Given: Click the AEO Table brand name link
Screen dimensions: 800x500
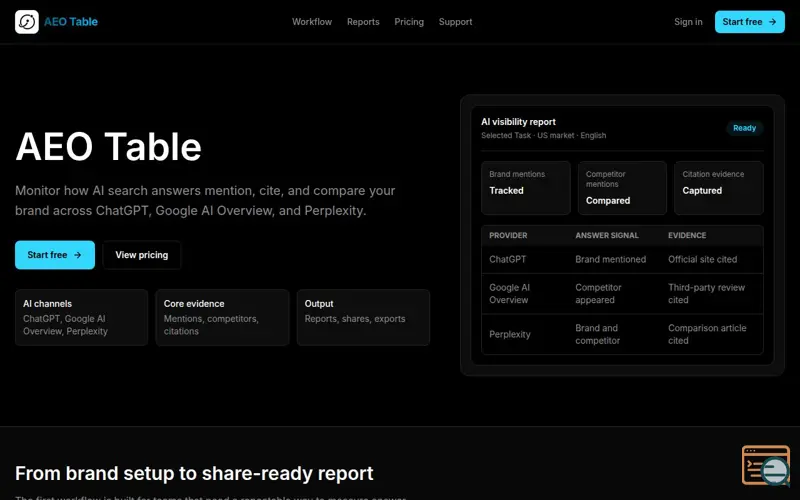Looking at the screenshot, I should (71, 22).
